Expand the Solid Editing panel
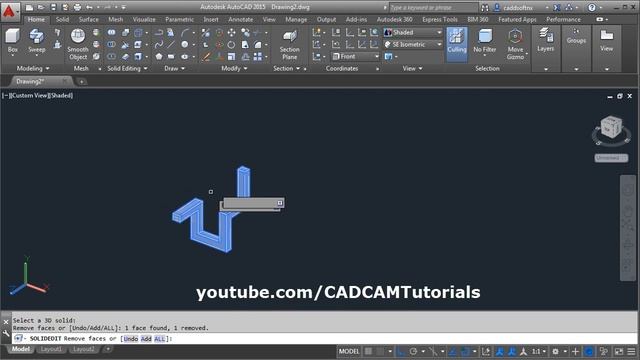Screen dimensions: 640x360 [x=127, y=69]
